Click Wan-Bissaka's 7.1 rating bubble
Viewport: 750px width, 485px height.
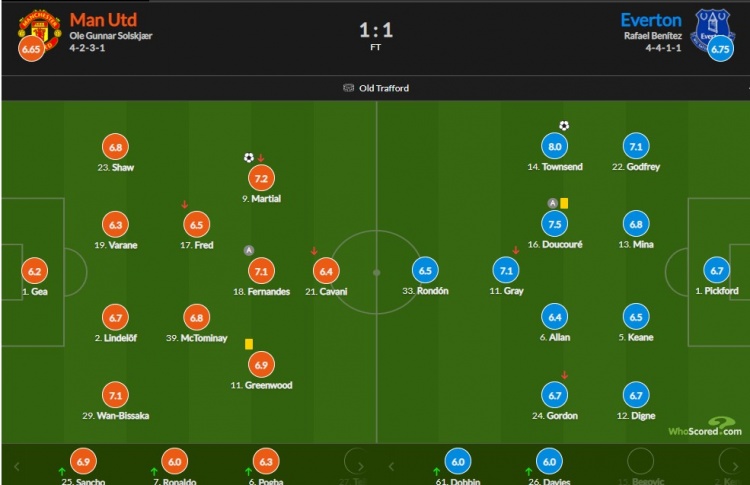click(x=115, y=396)
